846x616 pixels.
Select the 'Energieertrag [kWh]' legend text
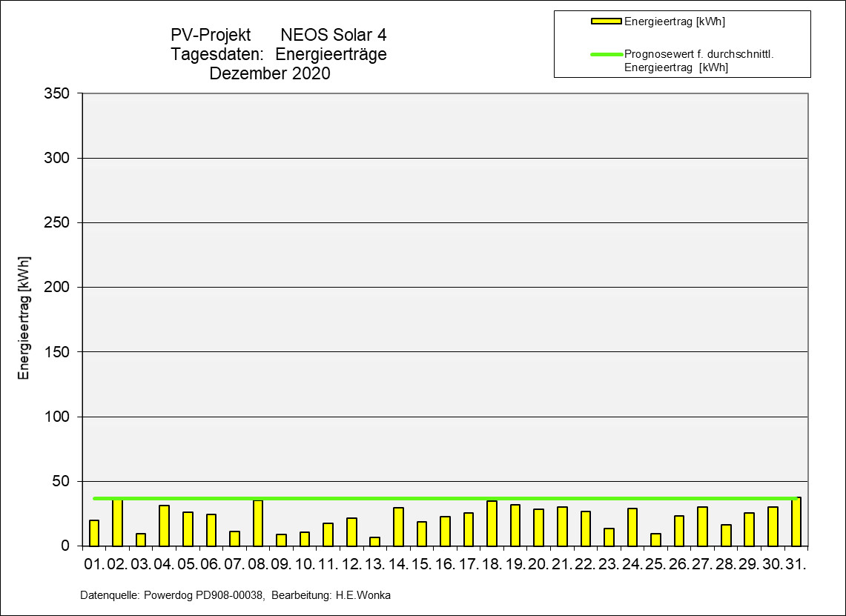pos(674,21)
